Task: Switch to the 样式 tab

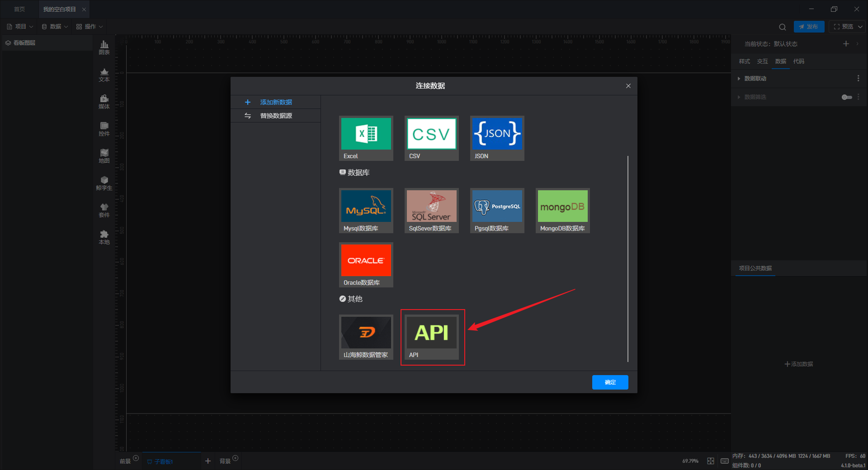Action: coord(744,61)
